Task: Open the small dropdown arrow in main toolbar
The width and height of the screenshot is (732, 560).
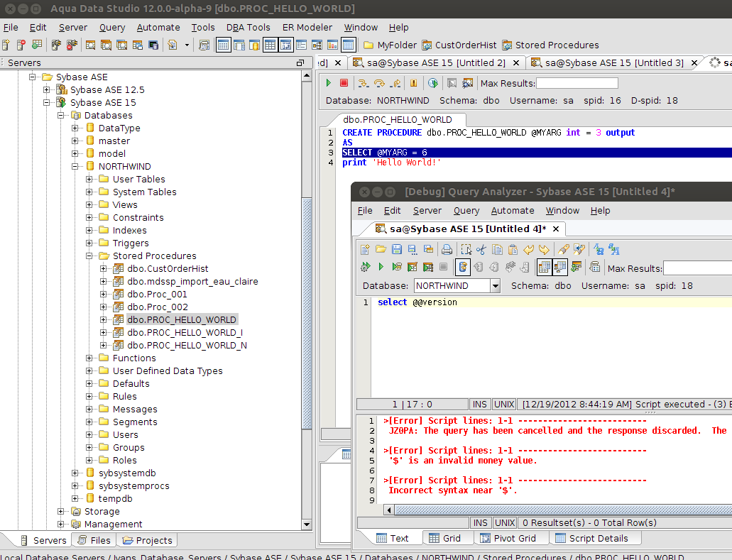Action: [x=187, y=45]
